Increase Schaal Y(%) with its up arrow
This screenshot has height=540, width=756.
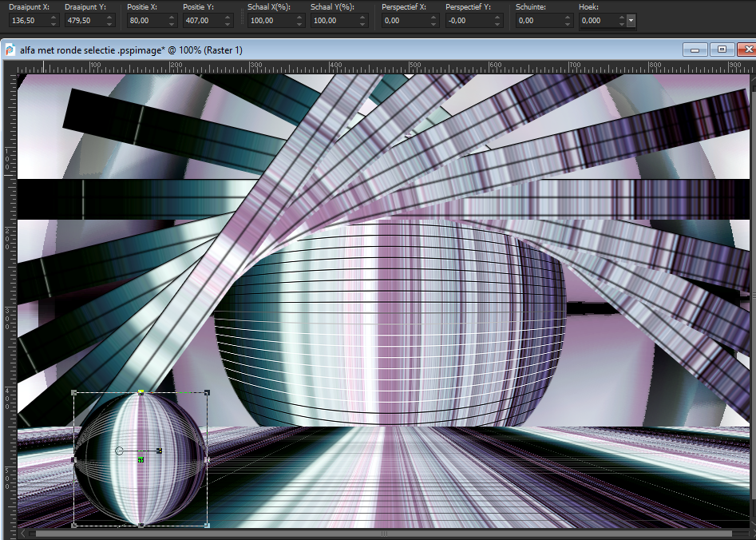coord(362,18)
